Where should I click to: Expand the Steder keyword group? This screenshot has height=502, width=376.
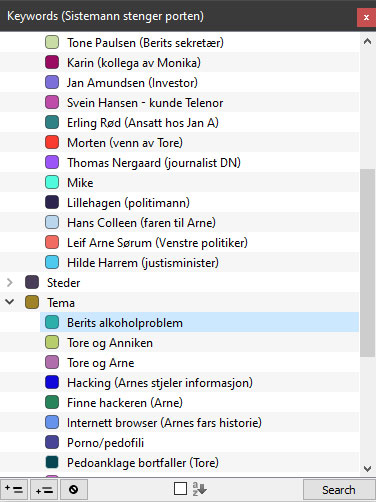tap(10, 283)
